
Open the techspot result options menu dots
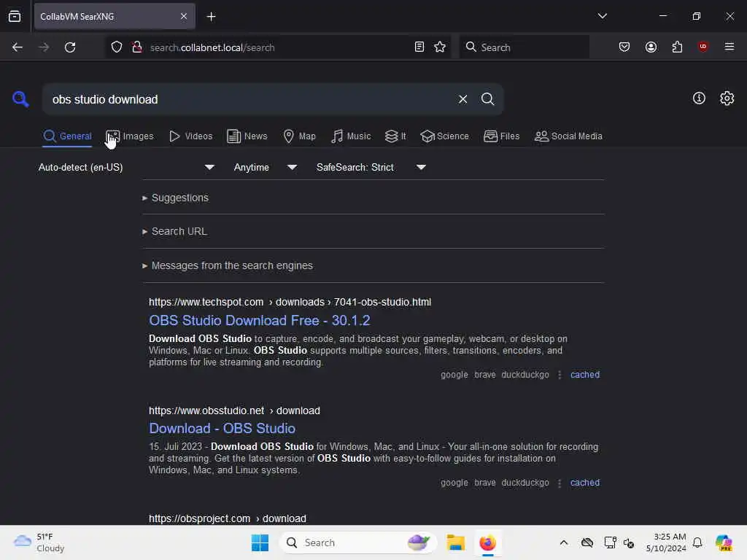[560, 375]
